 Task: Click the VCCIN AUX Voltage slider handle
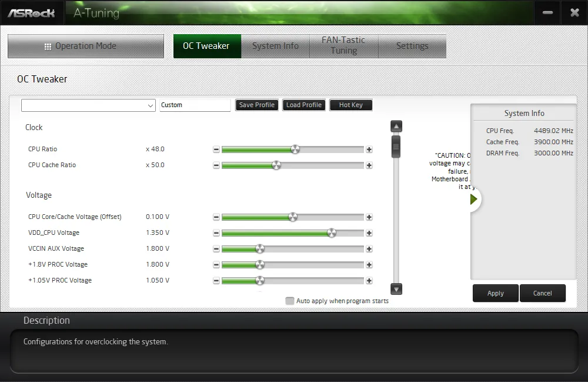pos(259,249)
